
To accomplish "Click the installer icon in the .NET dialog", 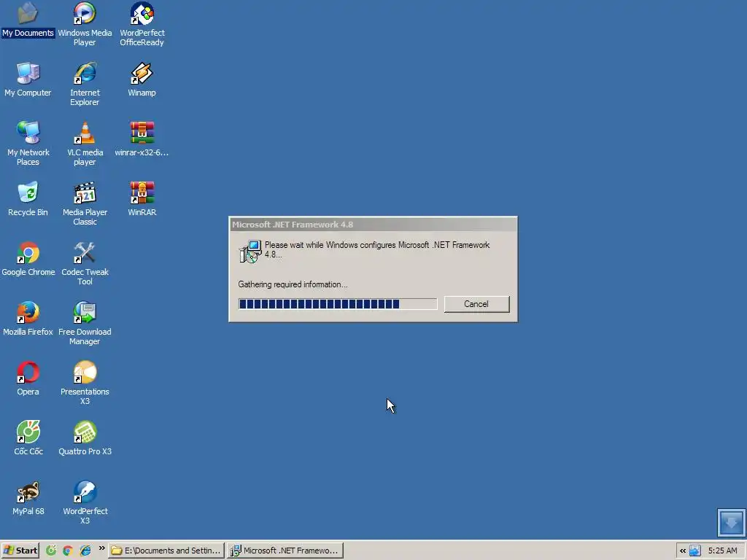I will point(250,252).
